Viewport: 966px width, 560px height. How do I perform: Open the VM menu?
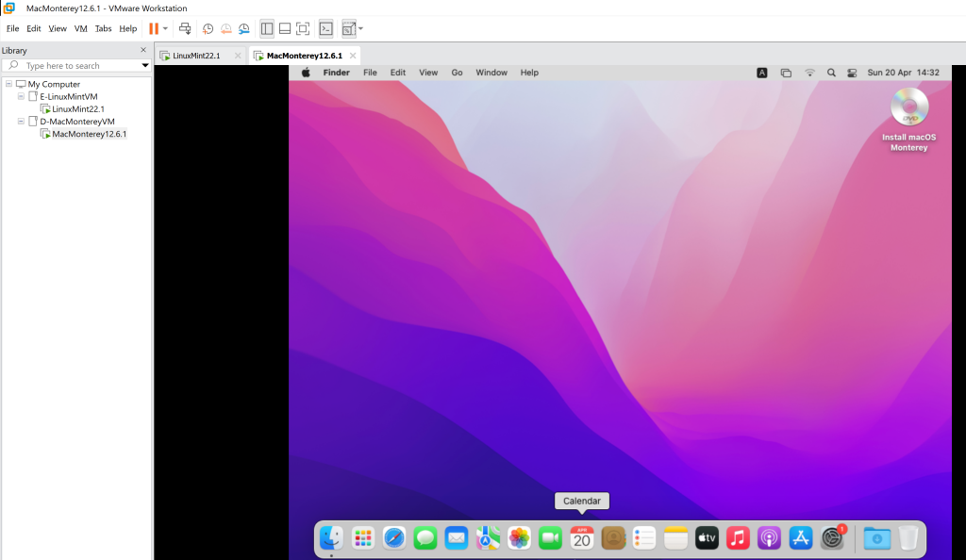pos(81,28)
